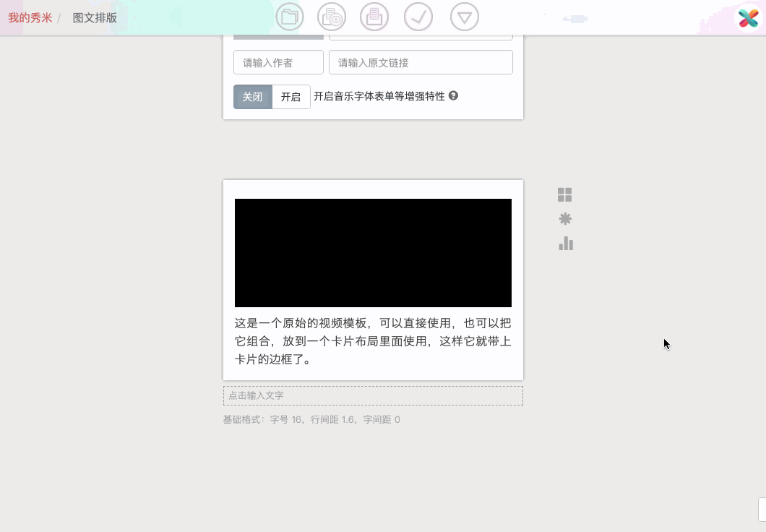Focus the 请输入原文链接 link field
Viewport: 766px width, 532px height.
421,63
